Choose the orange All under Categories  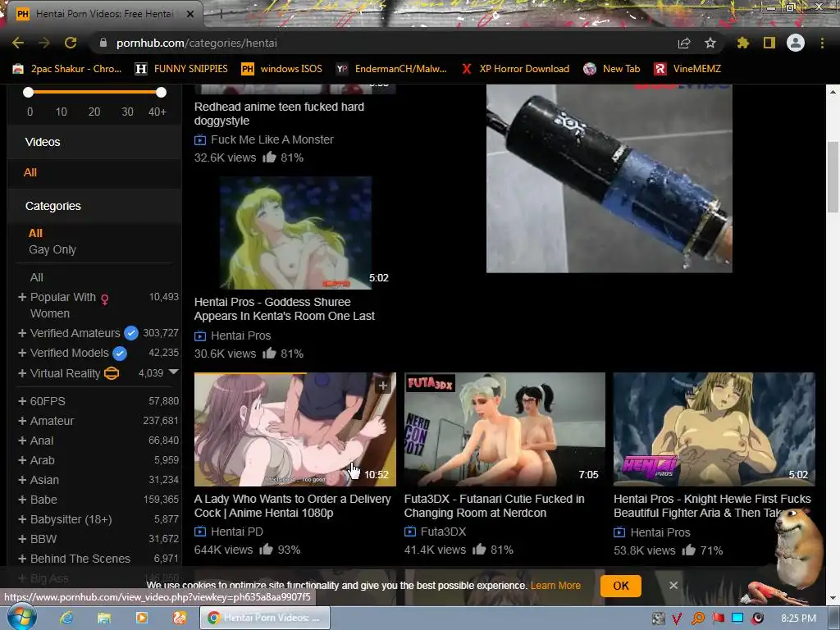(35, 233)
